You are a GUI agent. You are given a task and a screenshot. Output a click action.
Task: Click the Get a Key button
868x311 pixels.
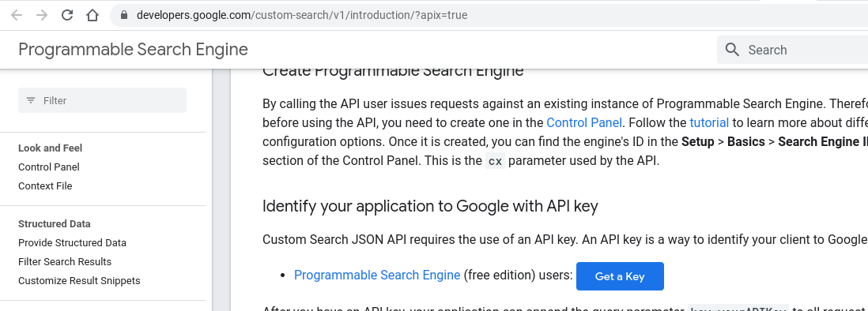pyautogui.click(x=620, y=276)
